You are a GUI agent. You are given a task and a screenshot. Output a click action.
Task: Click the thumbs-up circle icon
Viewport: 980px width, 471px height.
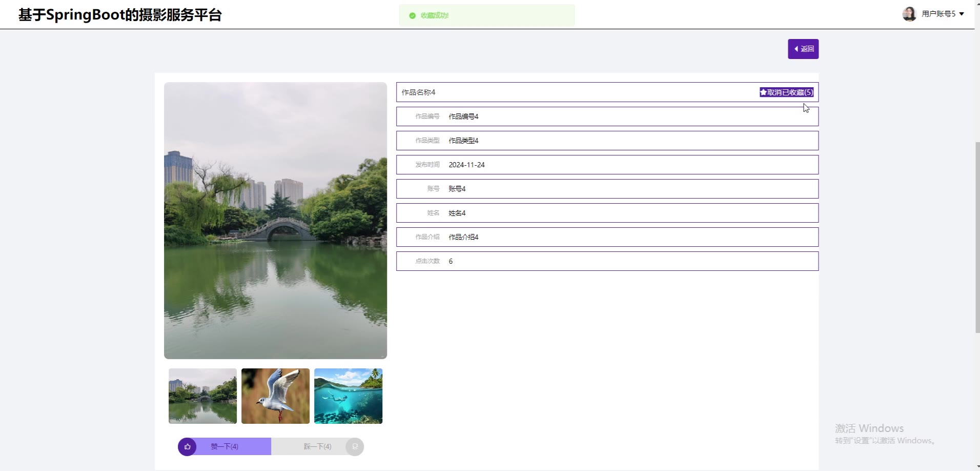pyautogui.click(x=187, y=447)
